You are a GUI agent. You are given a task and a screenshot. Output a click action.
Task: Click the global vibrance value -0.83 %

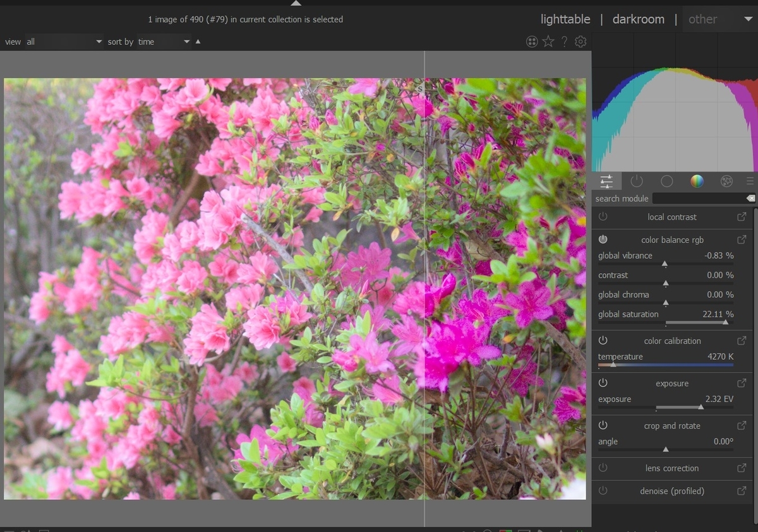point(719,256)
